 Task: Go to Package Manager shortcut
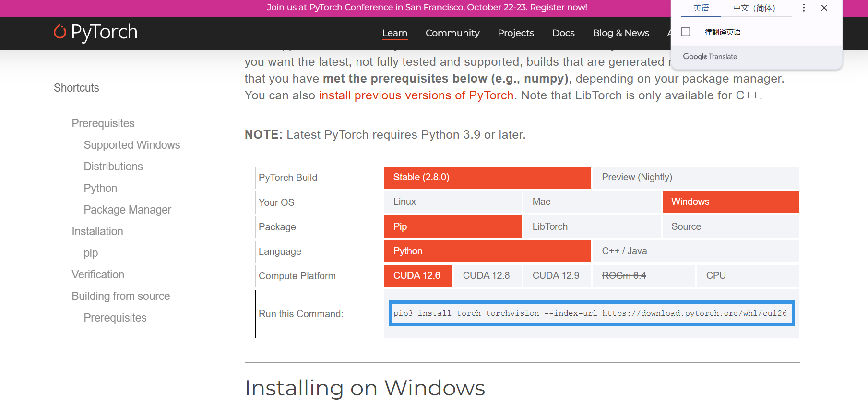(x=127, y=210)
